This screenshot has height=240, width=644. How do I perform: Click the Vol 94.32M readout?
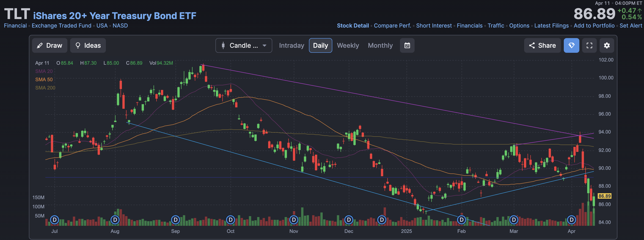tap(161, 63)
